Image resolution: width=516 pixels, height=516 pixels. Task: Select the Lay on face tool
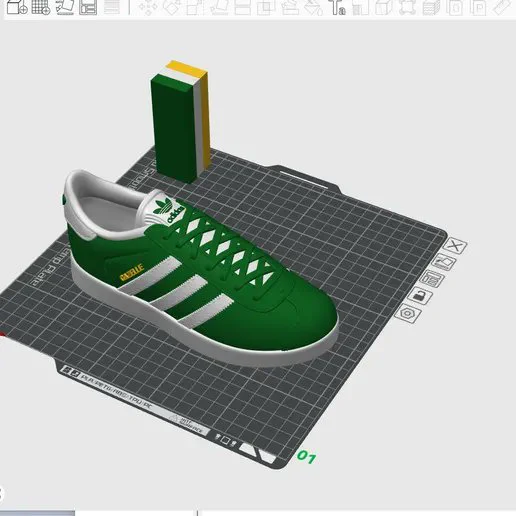click(219, 8)
